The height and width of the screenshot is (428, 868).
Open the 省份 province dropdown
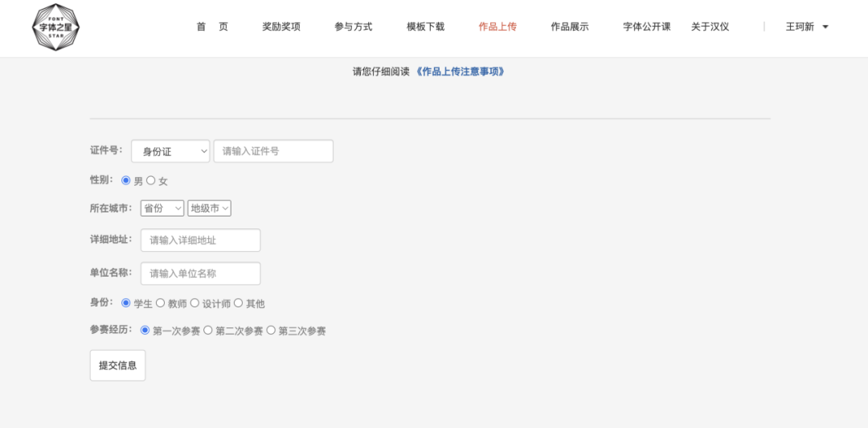tap(162, 208)
